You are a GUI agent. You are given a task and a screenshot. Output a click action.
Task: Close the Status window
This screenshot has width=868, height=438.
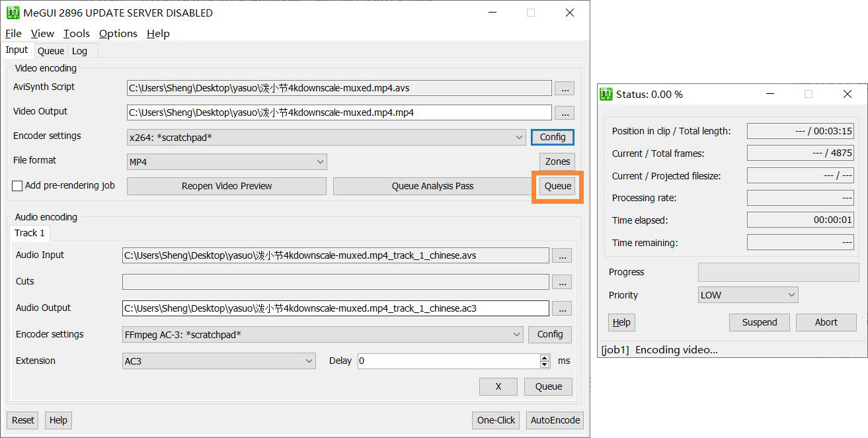pos(848,94)
